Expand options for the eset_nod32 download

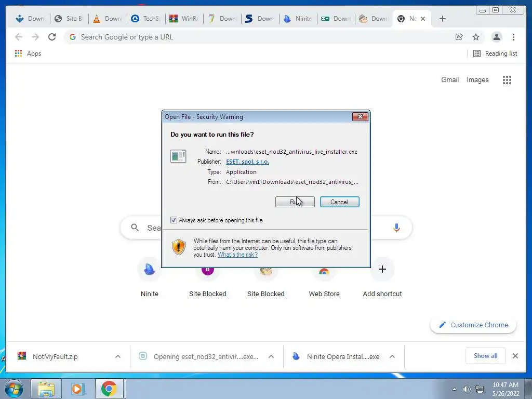[x=271, y=356]
